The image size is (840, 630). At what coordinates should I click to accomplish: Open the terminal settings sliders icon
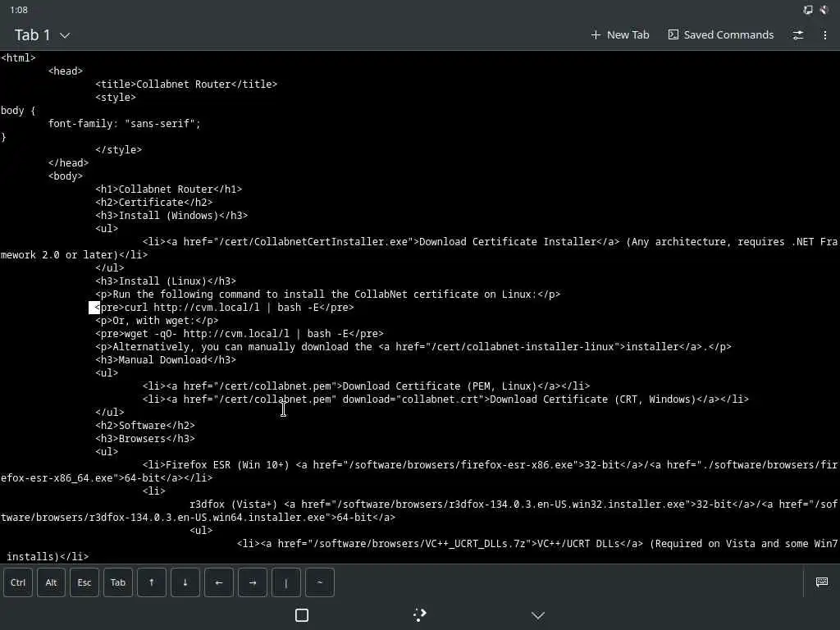(x=798, y=34)
